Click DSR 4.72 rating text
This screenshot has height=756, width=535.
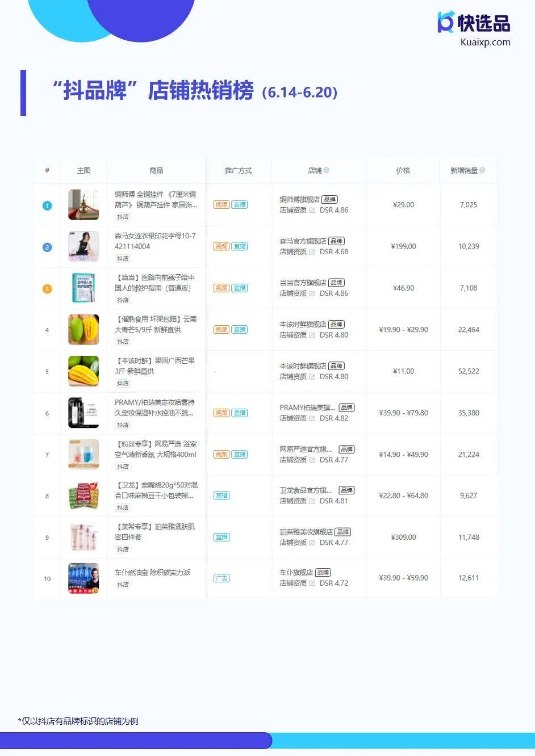[334, 583]
